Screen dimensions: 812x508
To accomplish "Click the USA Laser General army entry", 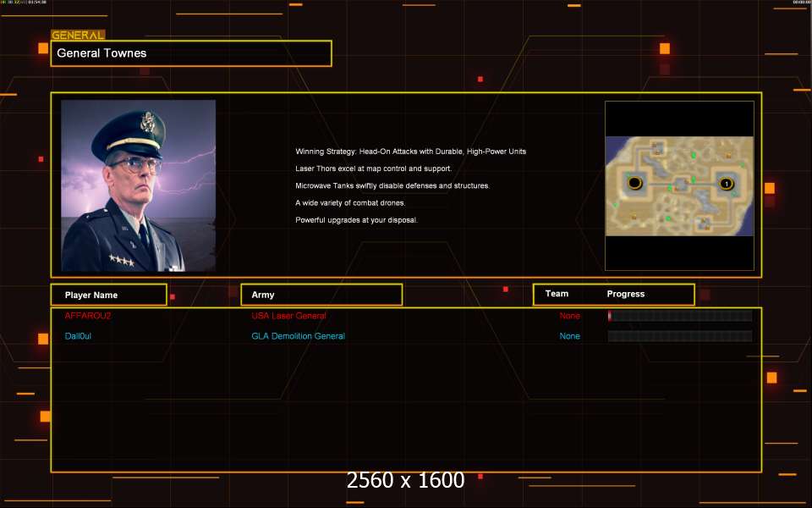I will (x=288, y=316).
